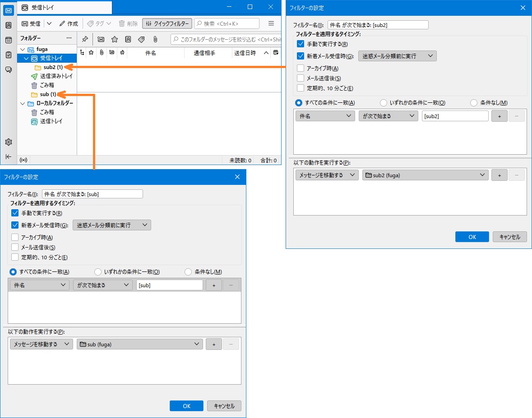Click the starred messages quick filter icon
The image size is (532, 418).
pyautogui.click(x=115, y=39)
